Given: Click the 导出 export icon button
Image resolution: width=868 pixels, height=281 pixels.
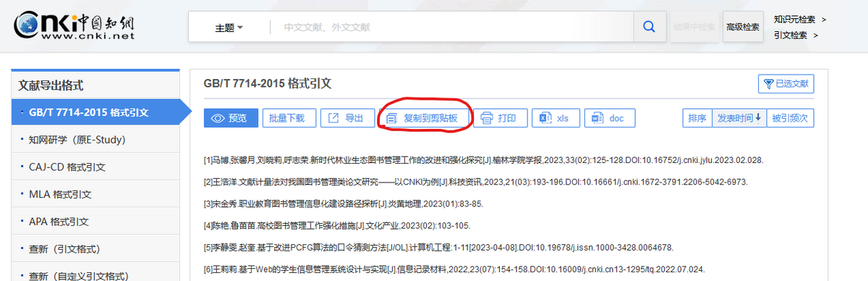Looking at the screenshot, I should pos(347,118).
